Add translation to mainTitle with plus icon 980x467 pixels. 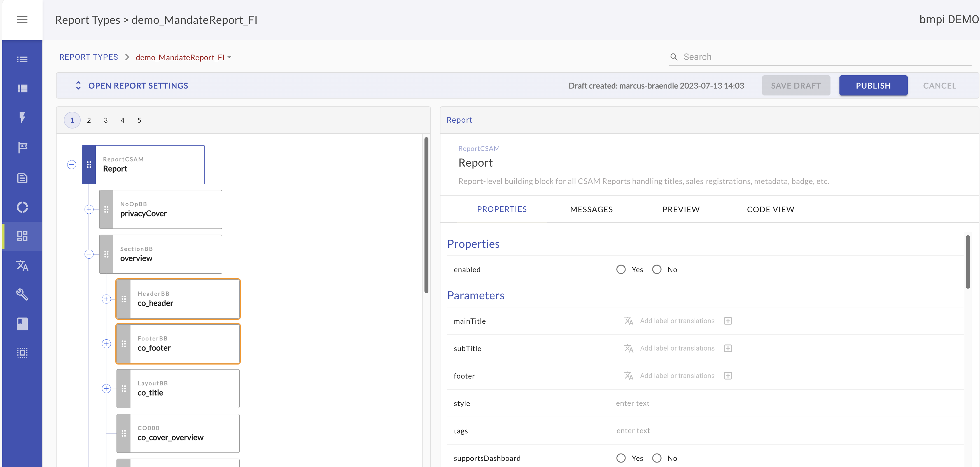click(x=727, y=321)
